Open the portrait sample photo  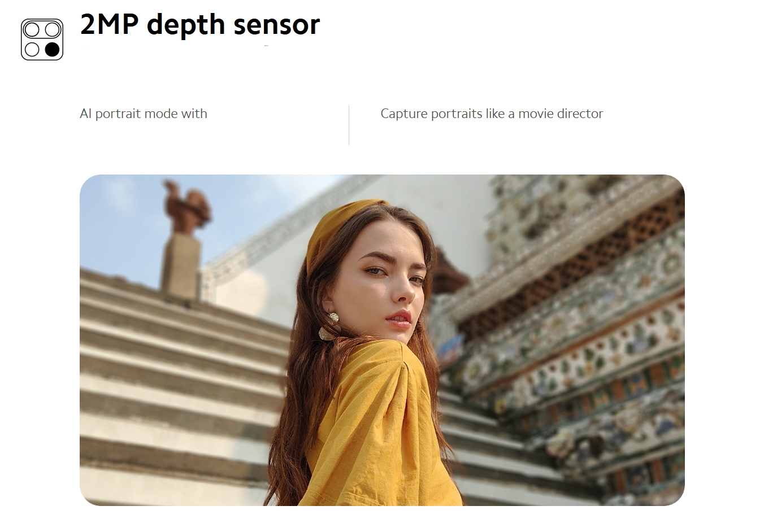382,340
